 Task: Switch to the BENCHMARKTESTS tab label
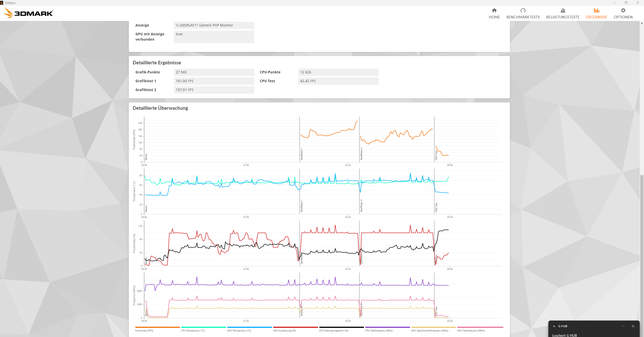[523, 17]
